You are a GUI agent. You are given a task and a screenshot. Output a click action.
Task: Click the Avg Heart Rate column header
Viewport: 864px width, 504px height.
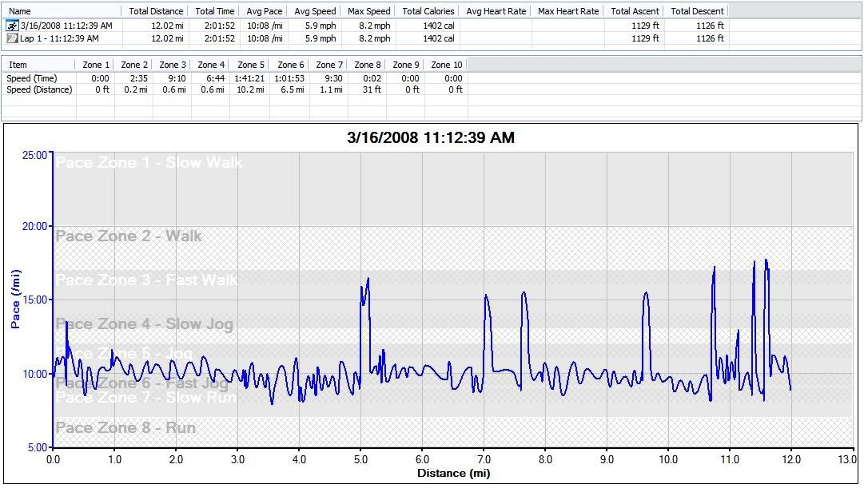(496, 11)
